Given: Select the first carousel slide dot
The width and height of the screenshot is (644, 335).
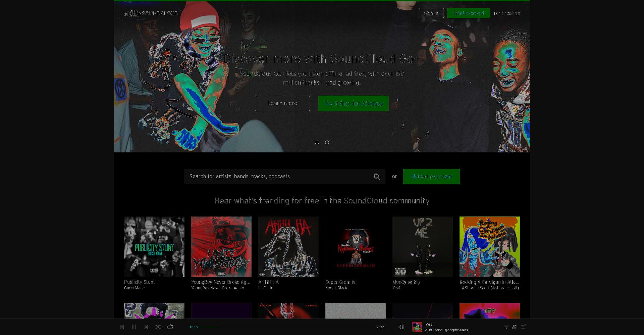Looking at the screenshot, I should [317, 142].
